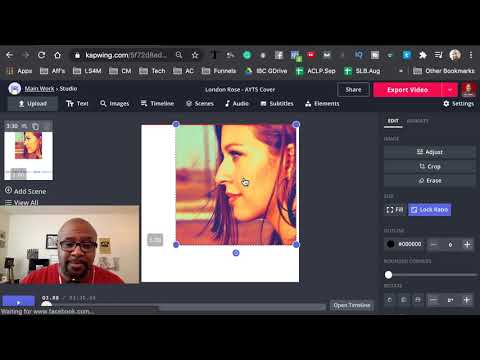This screenshot has height=360, width=480.
Task: Click the bottom-right resize handle of the image
Action: click(296, 245)
